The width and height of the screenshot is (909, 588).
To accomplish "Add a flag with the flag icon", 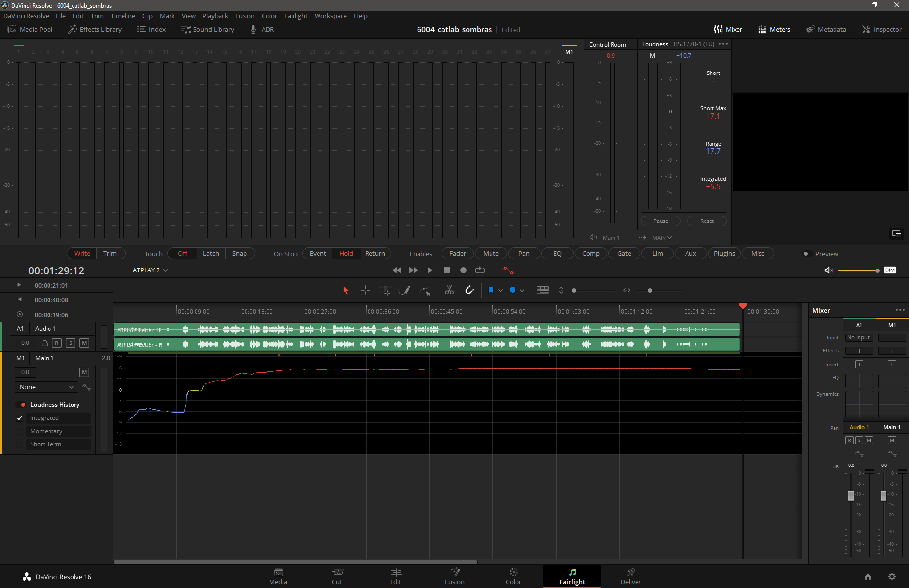I will 491,290.
